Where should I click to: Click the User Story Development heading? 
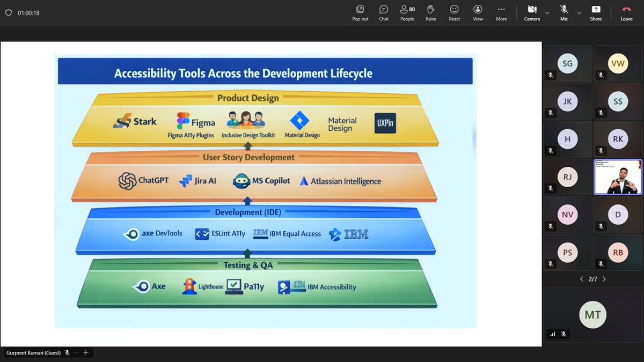[x=248, y=157]
